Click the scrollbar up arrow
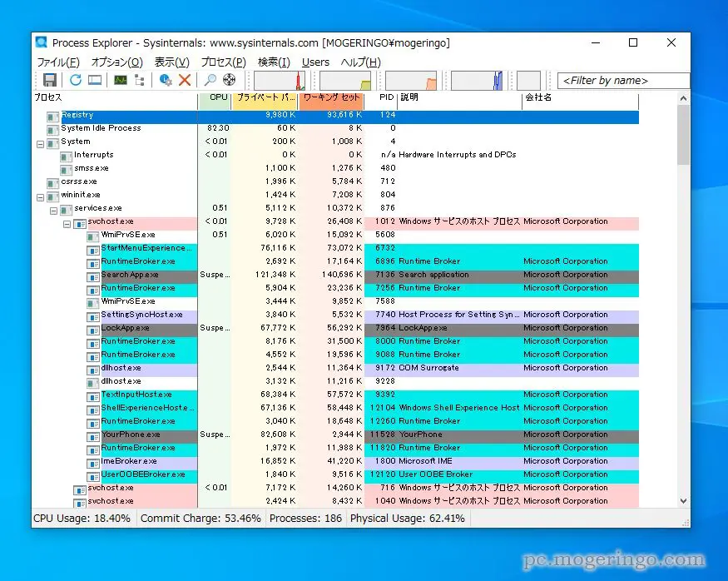The height and width of the screenshot is (581, 728). point(683,98)
